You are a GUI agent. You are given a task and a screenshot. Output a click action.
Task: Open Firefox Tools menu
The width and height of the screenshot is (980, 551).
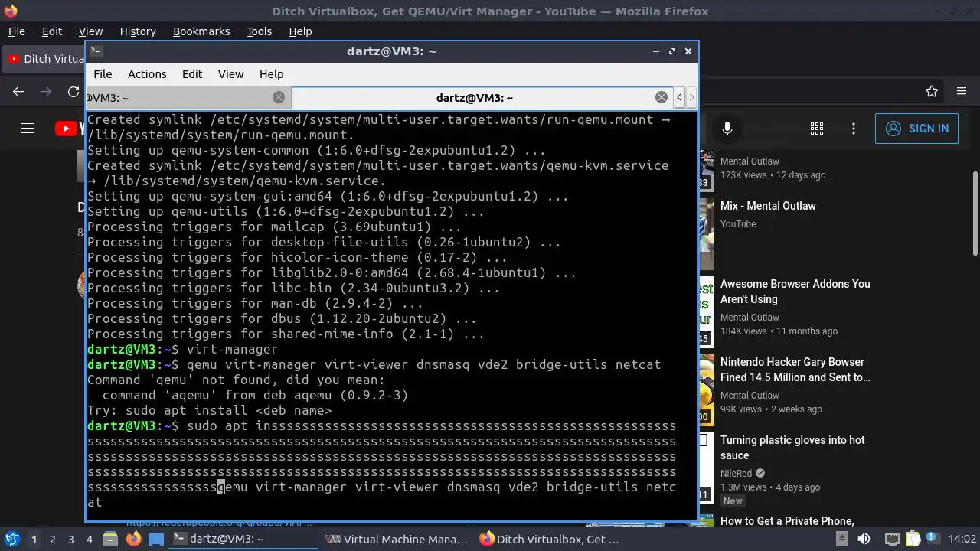(x=259, y=31)
